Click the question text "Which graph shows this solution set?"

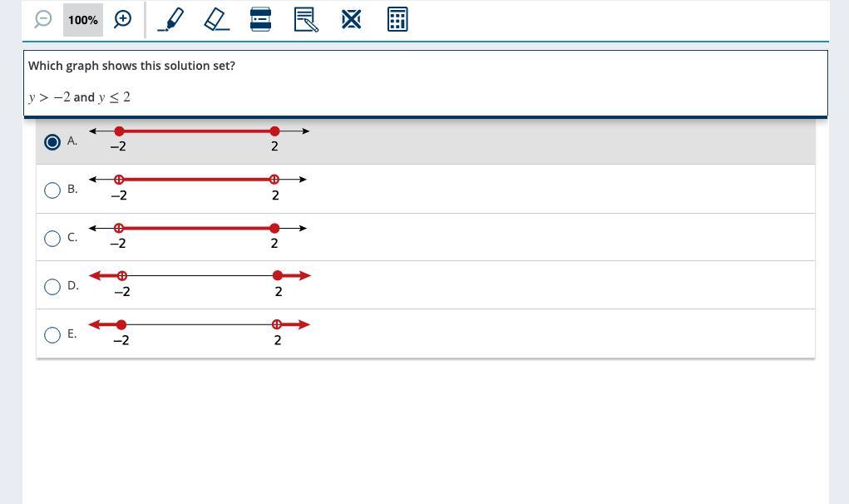click(131, 66)
